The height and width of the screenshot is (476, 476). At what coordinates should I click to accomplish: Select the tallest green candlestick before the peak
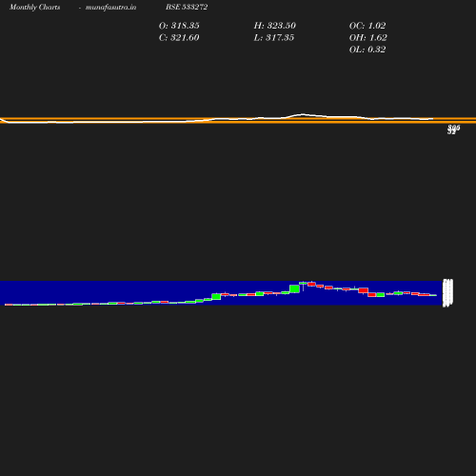294,288
